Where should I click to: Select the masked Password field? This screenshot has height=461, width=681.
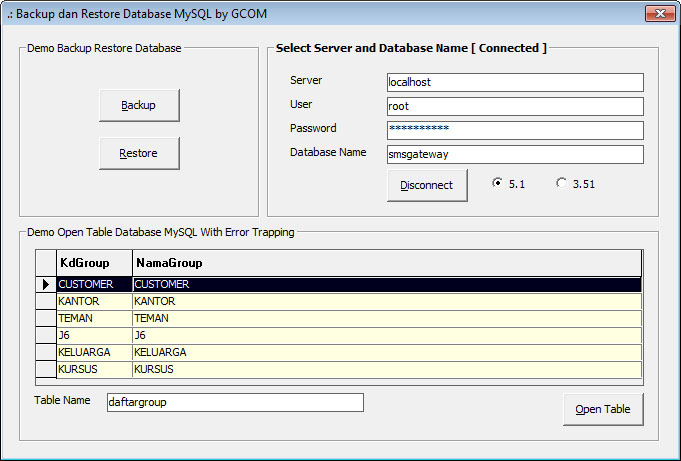[514, 130]
